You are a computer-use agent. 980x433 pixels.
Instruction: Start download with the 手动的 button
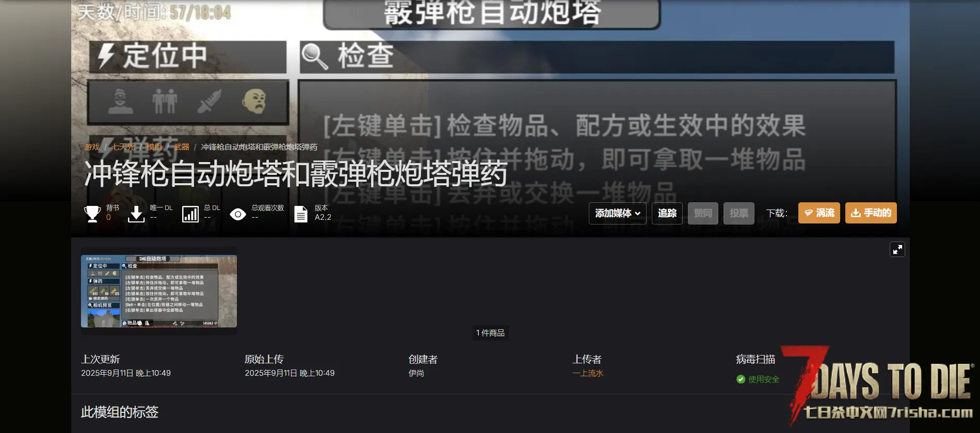[871, 213]
